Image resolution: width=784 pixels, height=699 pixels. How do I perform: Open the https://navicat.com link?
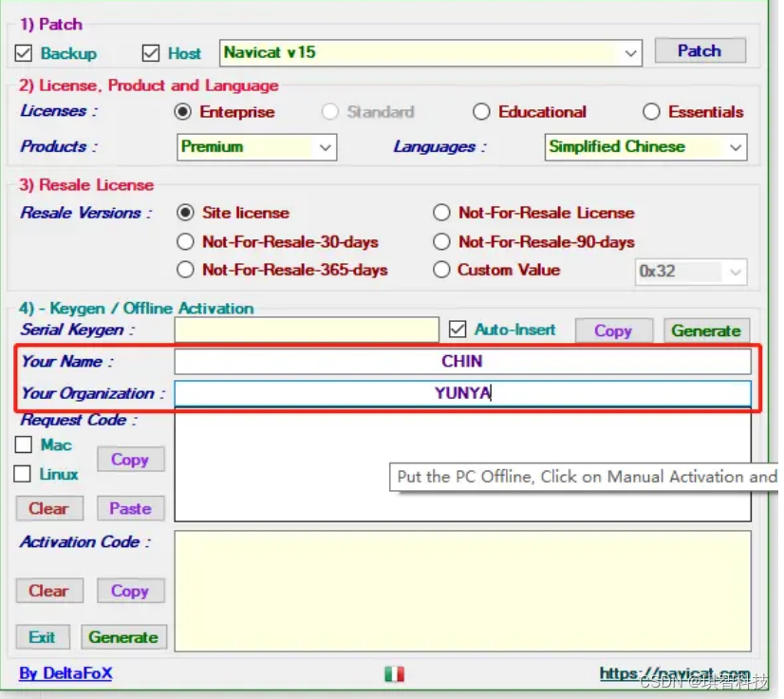675,674
